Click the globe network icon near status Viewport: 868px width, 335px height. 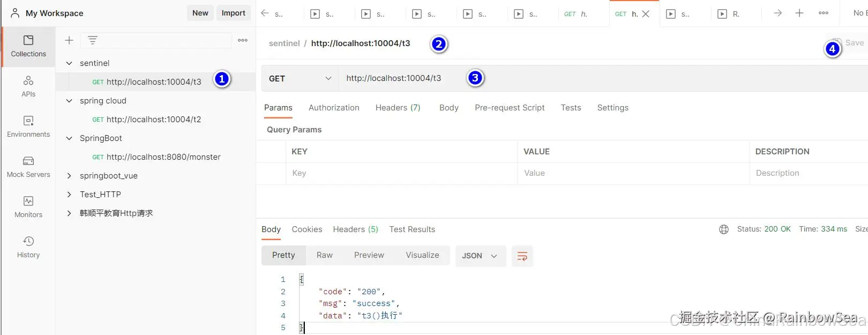(x=724, y=229)
